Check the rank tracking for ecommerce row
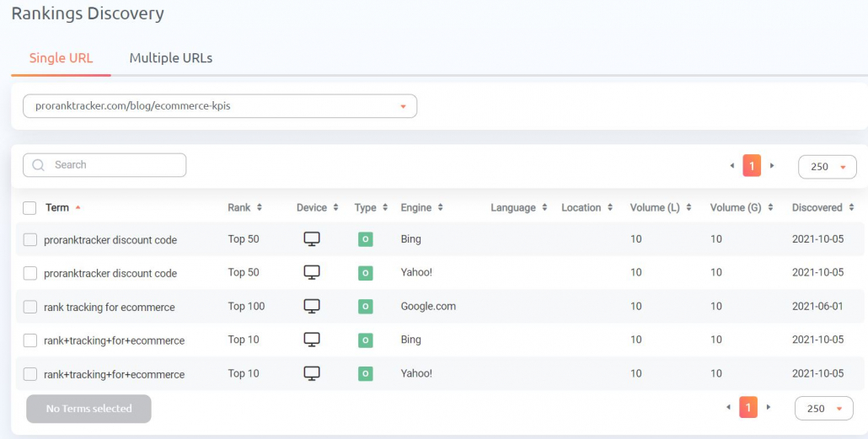The width and height of the screenshot is (868, 439). [29, 307]
